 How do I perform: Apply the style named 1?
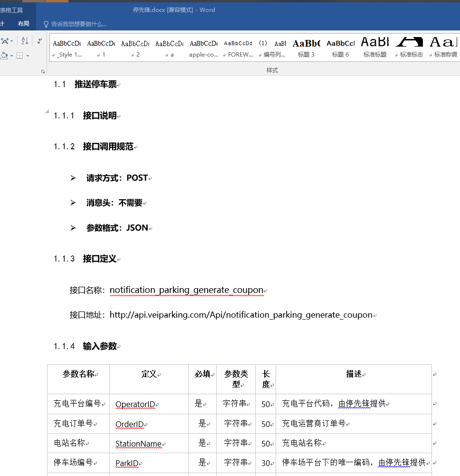101,49
